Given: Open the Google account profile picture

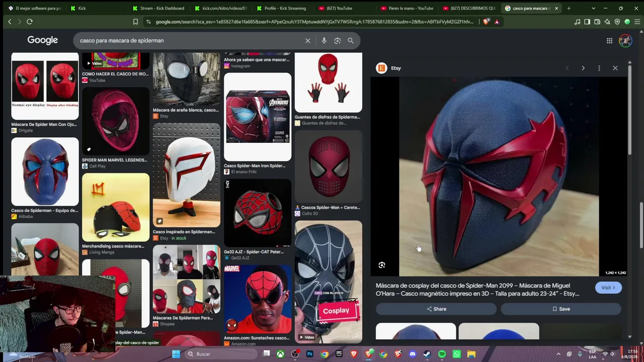Looking at the screenshot, I should [x=625, y=41].
